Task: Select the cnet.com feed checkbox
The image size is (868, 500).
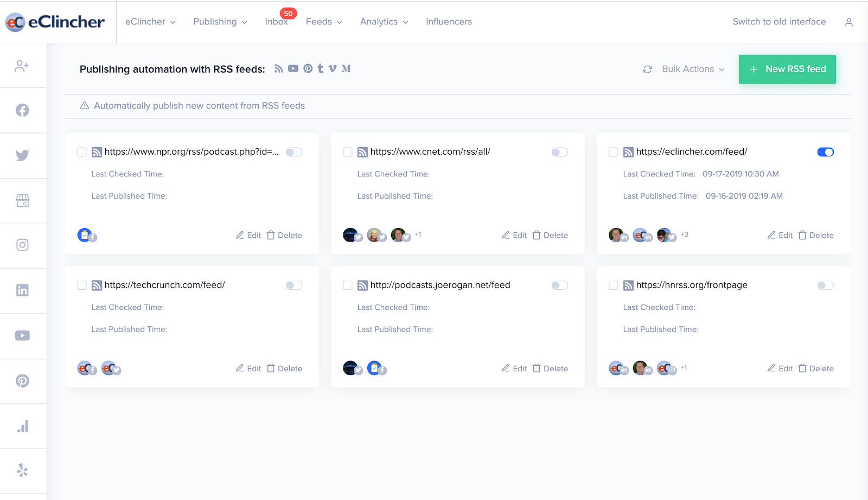Action: pyautogui.click(x=348, y=152)
